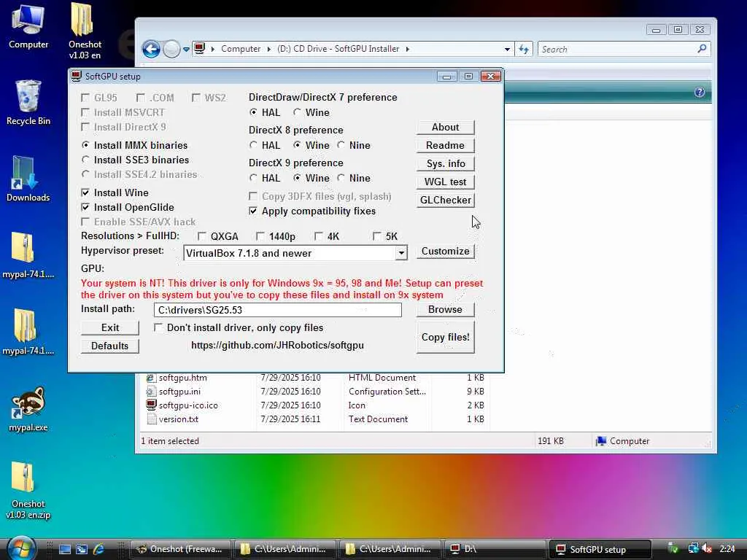Open the Recycle Bin desktop icon
The image size is (747, 560).
[x=28, y=102]
